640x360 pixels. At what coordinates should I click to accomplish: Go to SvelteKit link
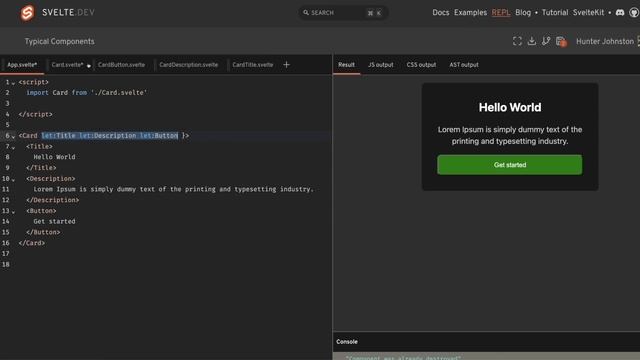pyautogui.click(x=588, y=13)
